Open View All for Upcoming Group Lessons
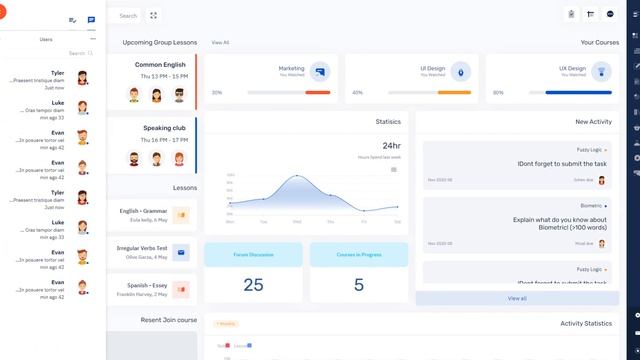The height and width of the screenshot is (360, 640). (220, 42)
